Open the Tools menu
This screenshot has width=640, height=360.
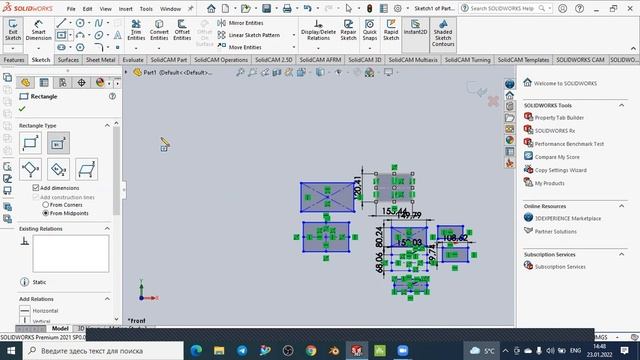(146, 9)
